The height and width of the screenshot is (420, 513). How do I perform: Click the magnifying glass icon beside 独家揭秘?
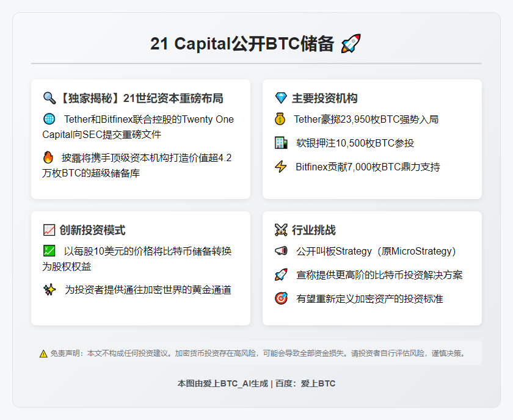tap(49, 98)
